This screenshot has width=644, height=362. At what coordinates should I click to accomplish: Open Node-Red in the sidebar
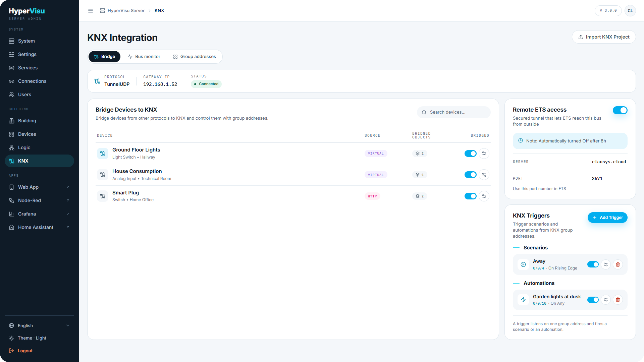pyautogui.click(x=40, y=200)
